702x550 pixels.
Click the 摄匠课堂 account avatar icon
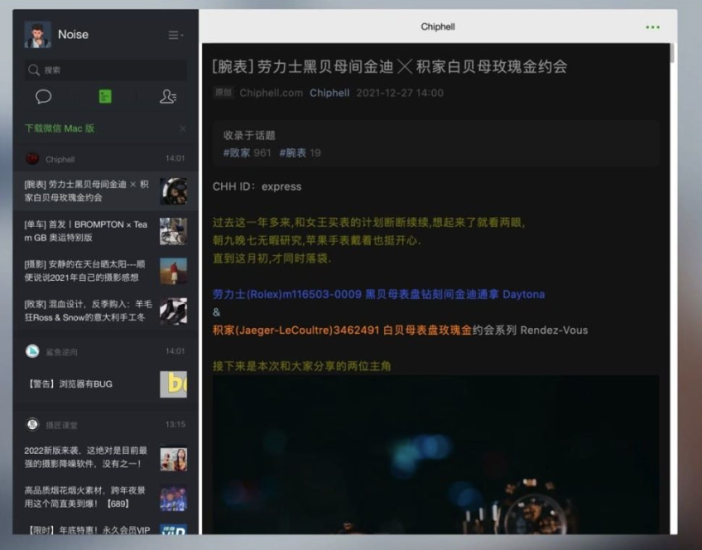[32, 424]
